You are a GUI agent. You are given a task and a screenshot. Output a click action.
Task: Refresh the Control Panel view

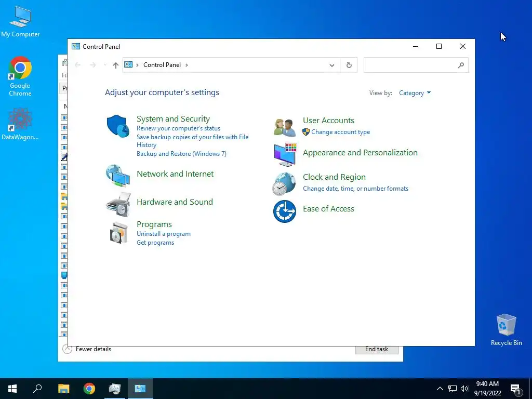coord(349,65)
